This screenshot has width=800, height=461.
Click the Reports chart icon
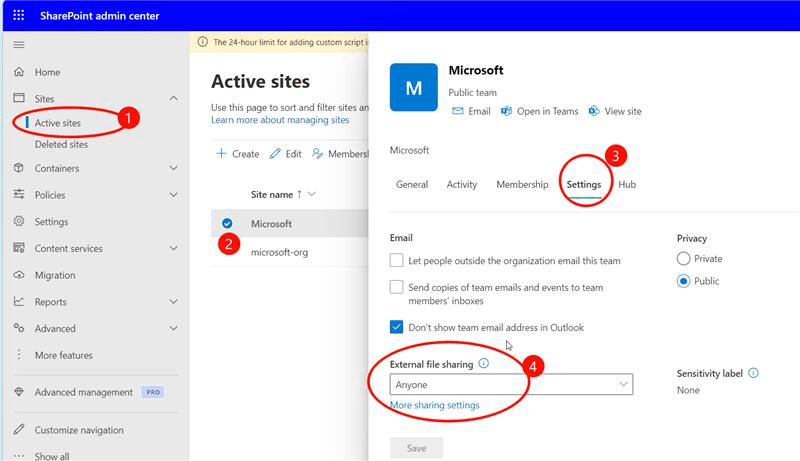(x=19, y=301)
